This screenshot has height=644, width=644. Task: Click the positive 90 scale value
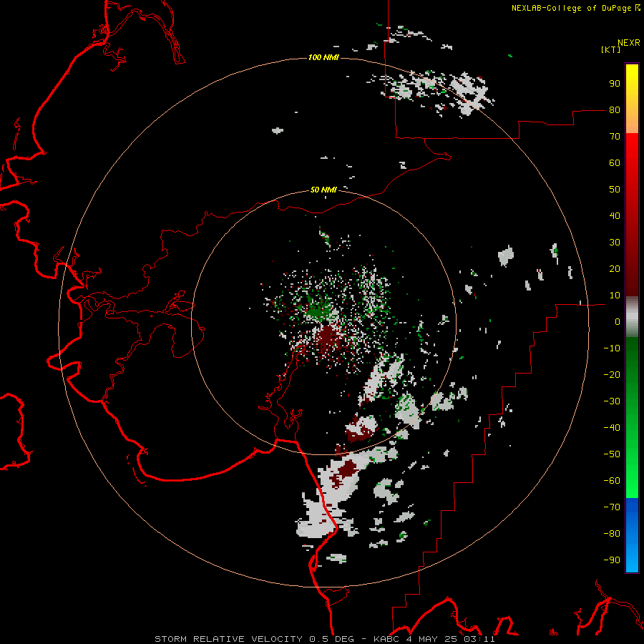615,84
